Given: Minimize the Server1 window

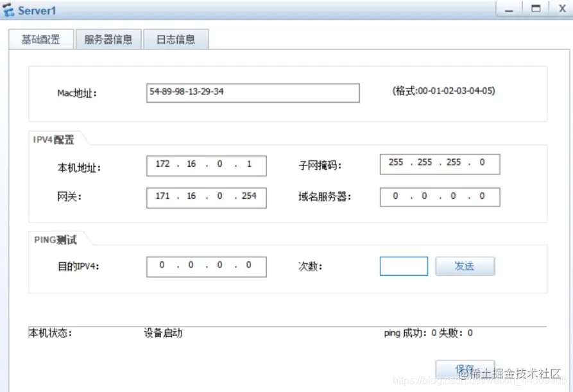Looking at the screenshot, I should tap(509, 9).
